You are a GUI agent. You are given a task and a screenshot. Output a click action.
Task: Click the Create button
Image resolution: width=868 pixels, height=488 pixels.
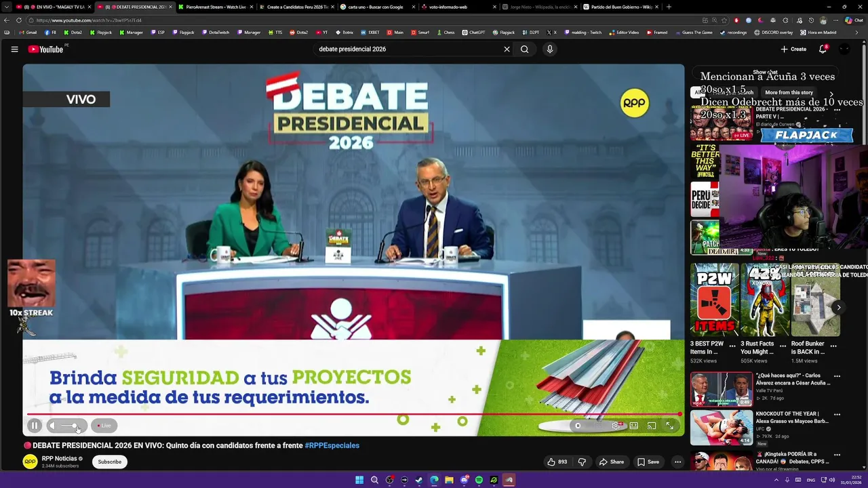point(793,49)
